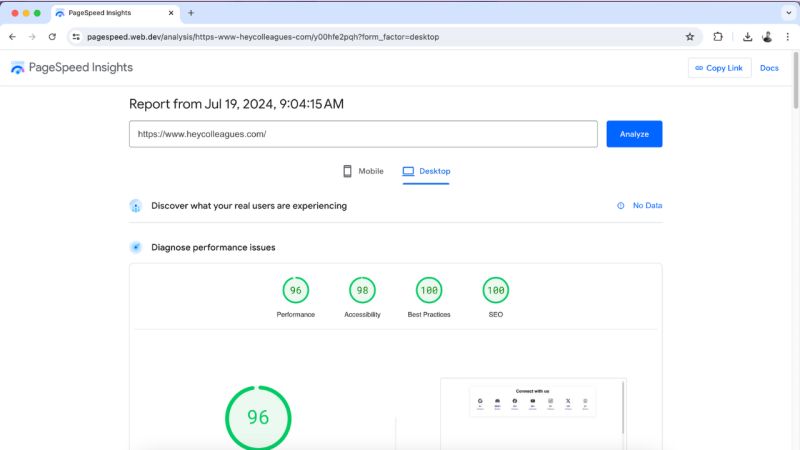Click the URL input field

363,134
